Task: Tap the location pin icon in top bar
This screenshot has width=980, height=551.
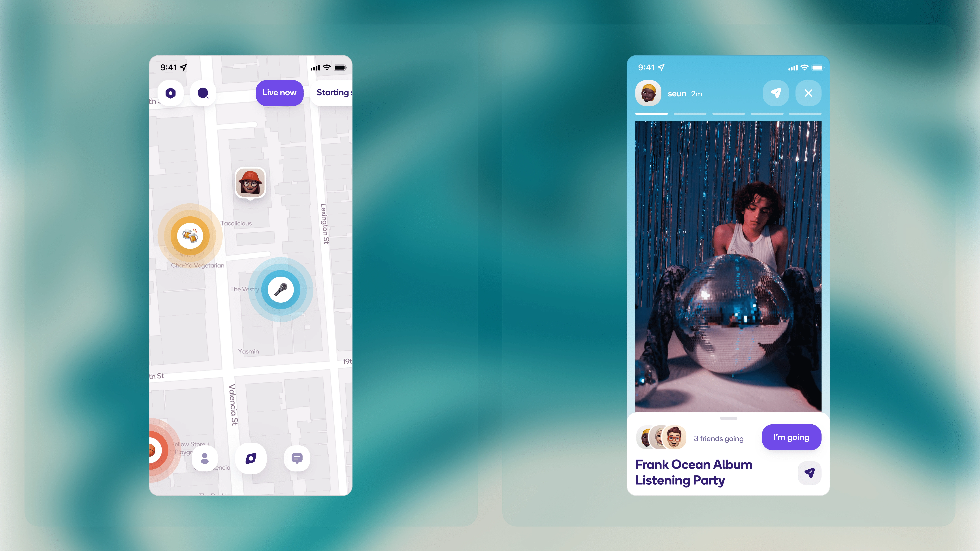Action: pyautogui.click(x=775, y=93)
